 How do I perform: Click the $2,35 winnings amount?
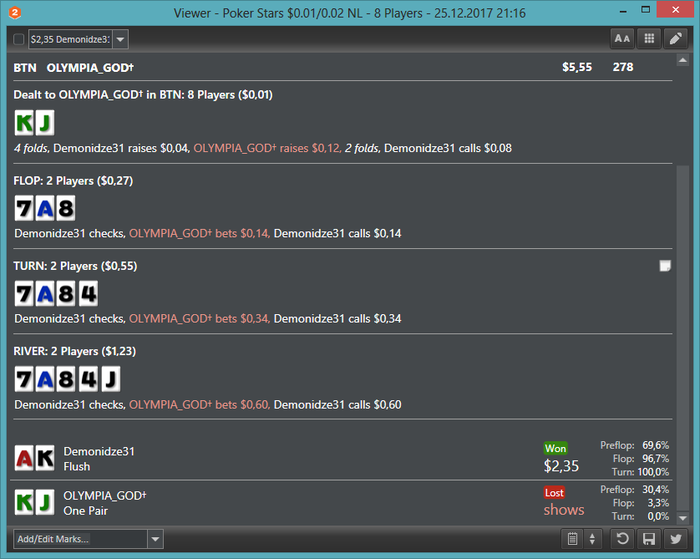(x=561, y=466)
